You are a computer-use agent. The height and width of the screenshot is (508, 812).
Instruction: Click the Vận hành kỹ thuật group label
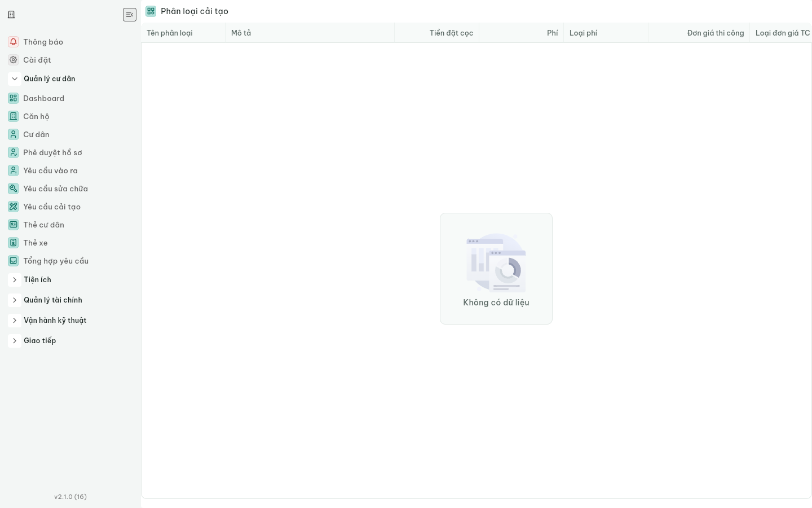point(55,321)
